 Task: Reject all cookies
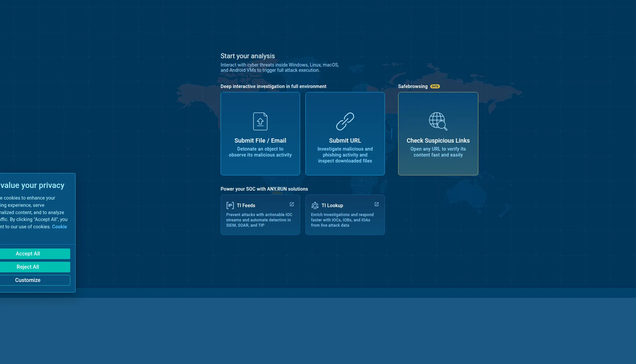[28, 267]
